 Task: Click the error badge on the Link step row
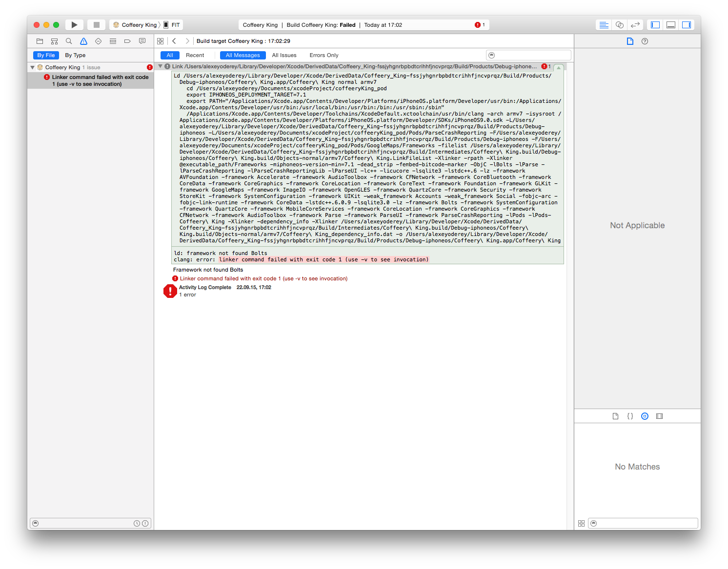546,66
